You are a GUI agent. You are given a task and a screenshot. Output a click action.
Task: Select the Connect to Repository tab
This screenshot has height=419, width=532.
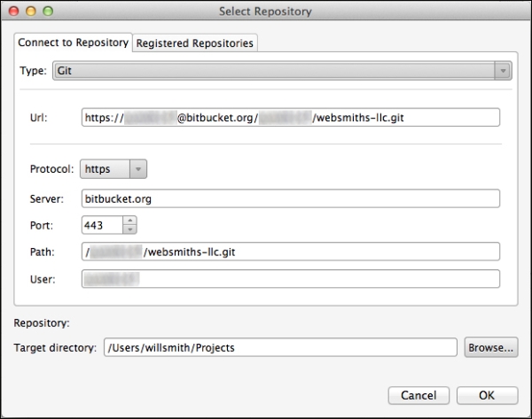pos(73,43)
